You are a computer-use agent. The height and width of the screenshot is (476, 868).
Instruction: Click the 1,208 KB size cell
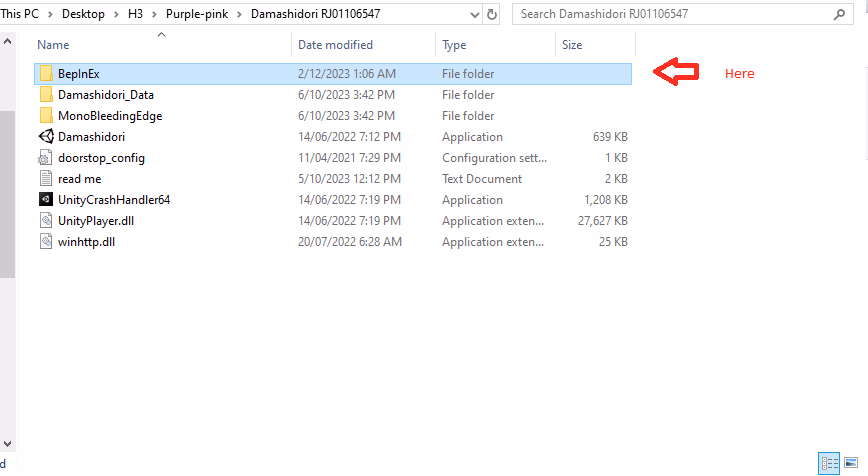click(x=606, y=200)
